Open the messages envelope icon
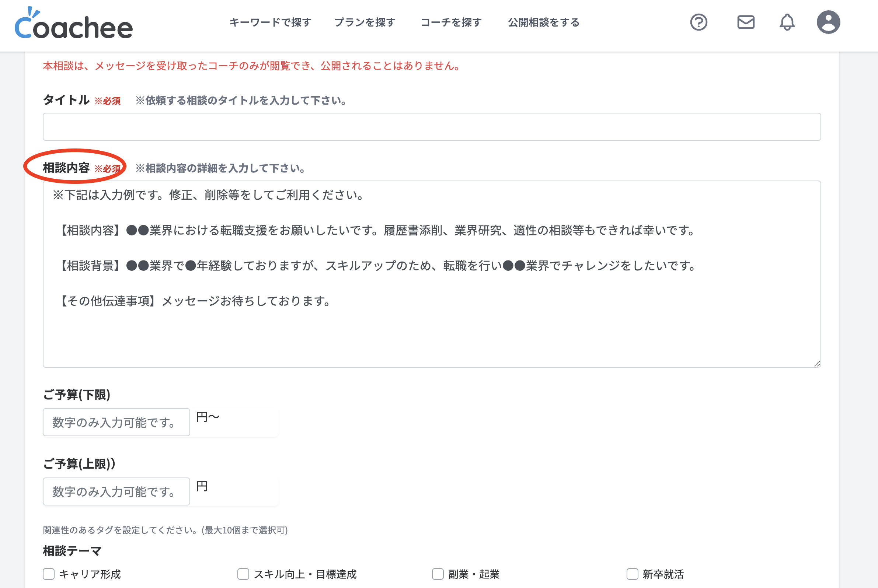The height and width of the screenshot is (588, 878). pyautogui.click(x=746, y=22)
